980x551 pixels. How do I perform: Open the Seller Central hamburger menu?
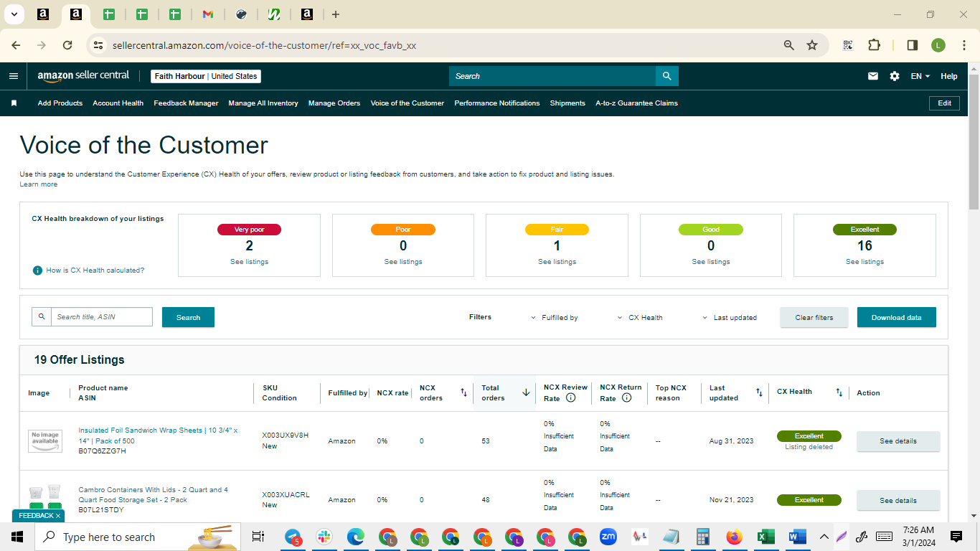14,76
